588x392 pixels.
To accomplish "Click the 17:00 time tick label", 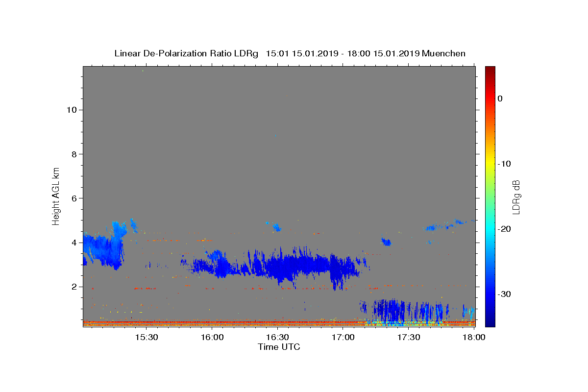I will (x=343, y=337).
